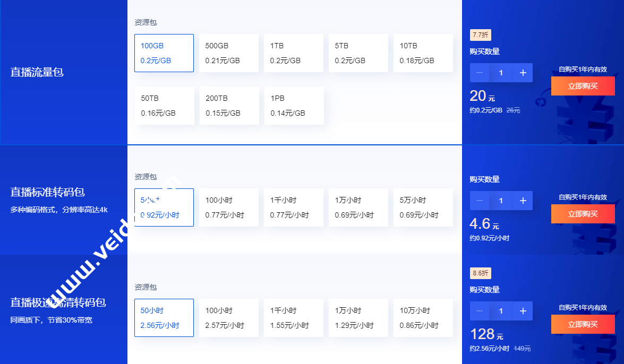Pick the 50TB traffic package
This screenshot has width=624, height=364.
[164, 106]
